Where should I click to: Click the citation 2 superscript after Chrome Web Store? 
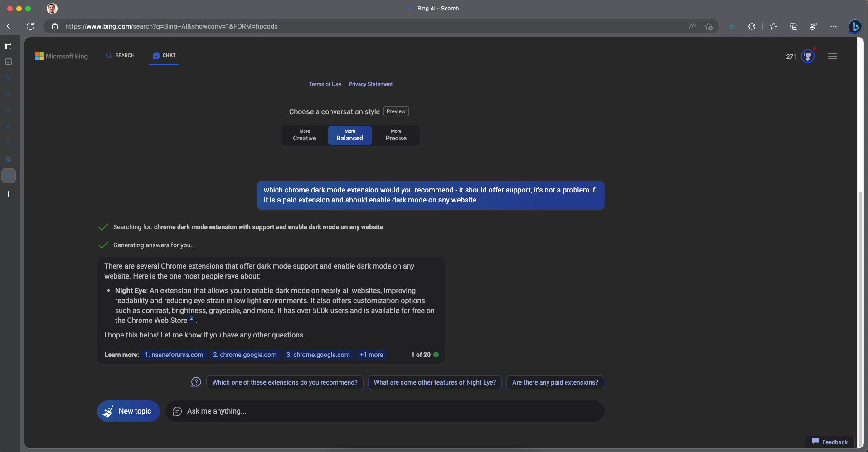191,318
